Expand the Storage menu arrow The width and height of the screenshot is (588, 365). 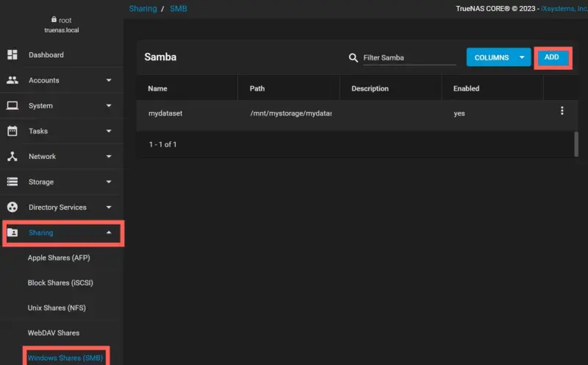[109, 182]
